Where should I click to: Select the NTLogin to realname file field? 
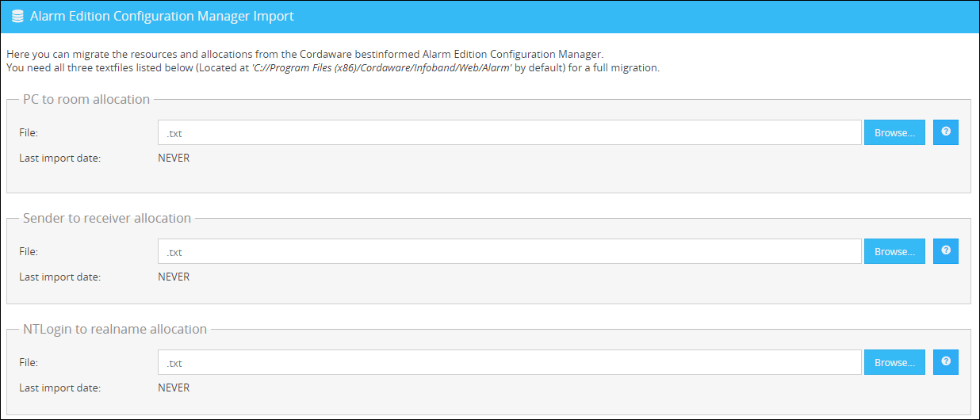coord(509,363)
